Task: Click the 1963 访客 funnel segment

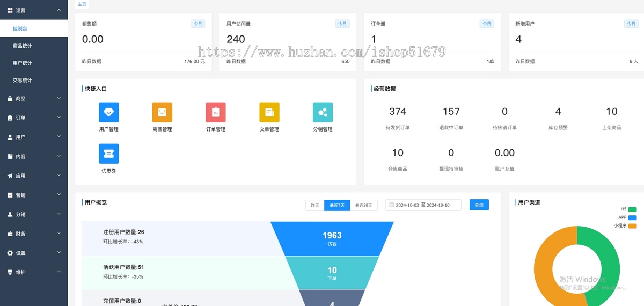Action: (332, 238)
